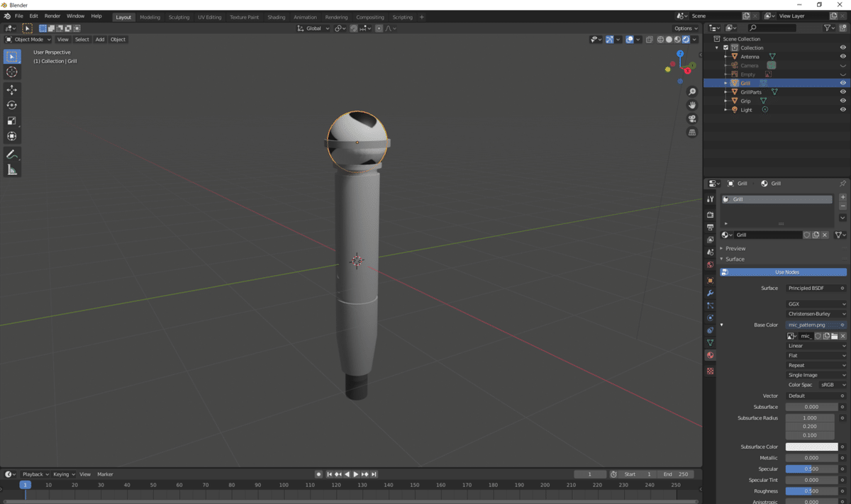
Task: Show the hidden Empty object
Action: click(x=843, y=74)
